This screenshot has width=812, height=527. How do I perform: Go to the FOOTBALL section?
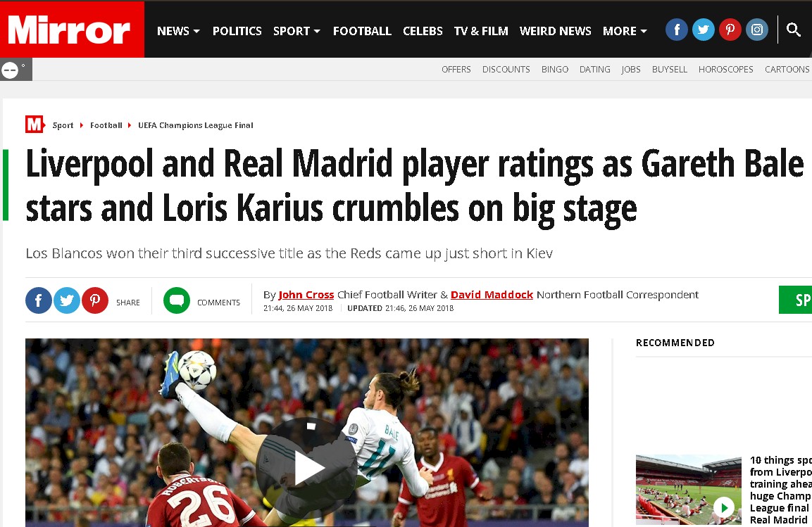click(x=362, y=31)
